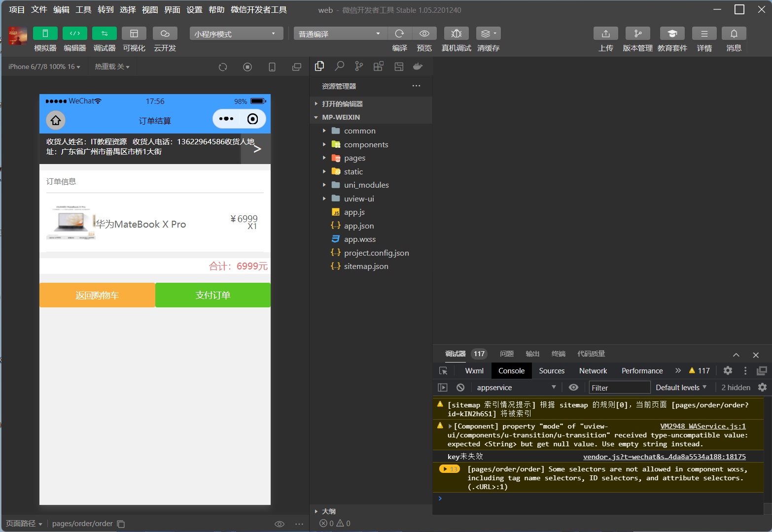
Task: Open the source control branch icon
Action: pos(359,66)
